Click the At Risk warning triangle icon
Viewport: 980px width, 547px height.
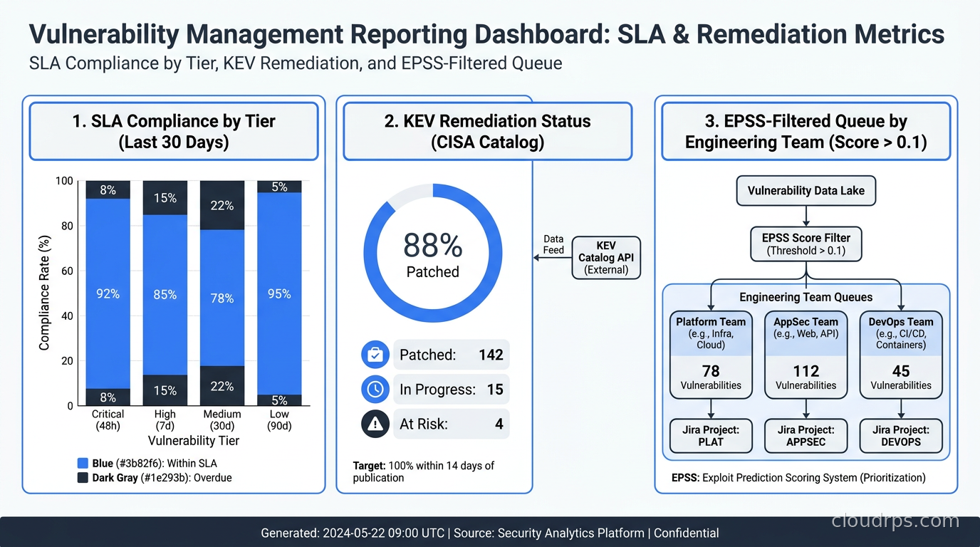coord(375,424)
